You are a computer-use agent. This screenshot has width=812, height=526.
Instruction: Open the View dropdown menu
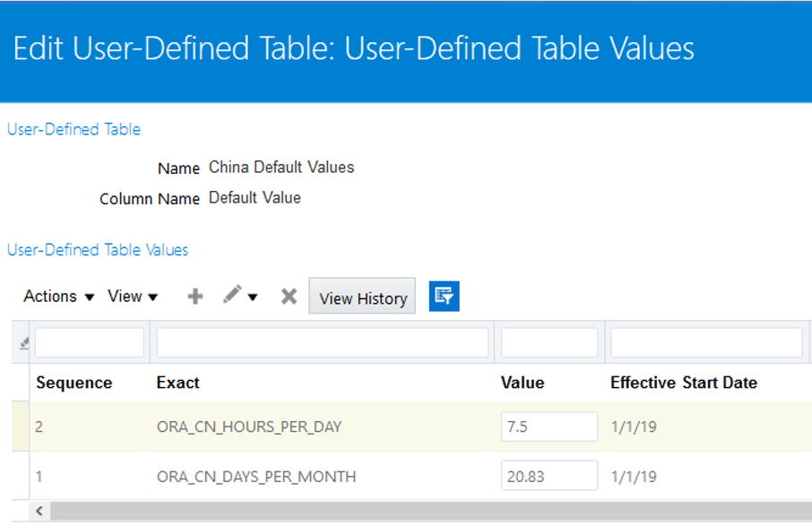[133, 297]
